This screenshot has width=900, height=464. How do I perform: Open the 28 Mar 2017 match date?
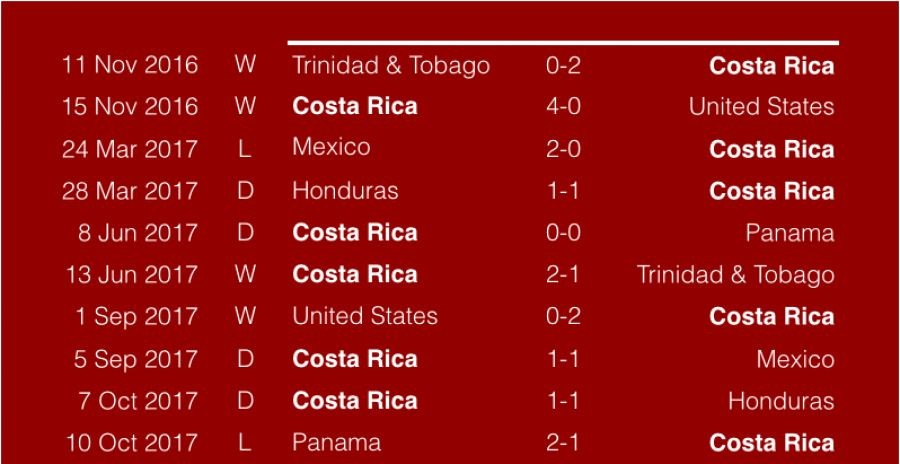130,190
